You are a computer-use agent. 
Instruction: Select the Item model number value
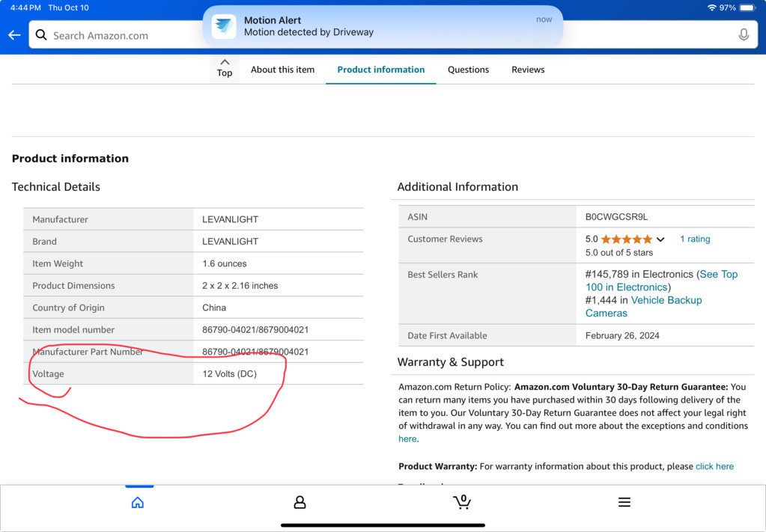(255, 329)
